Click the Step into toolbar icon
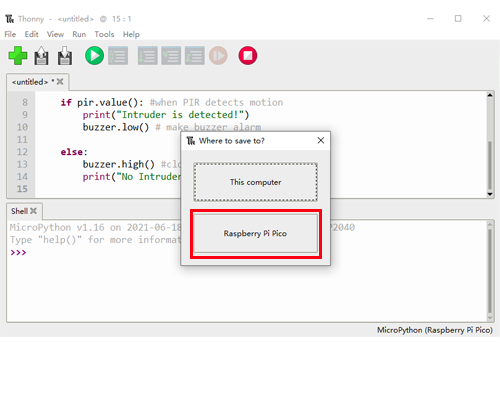 coord(171,56)
